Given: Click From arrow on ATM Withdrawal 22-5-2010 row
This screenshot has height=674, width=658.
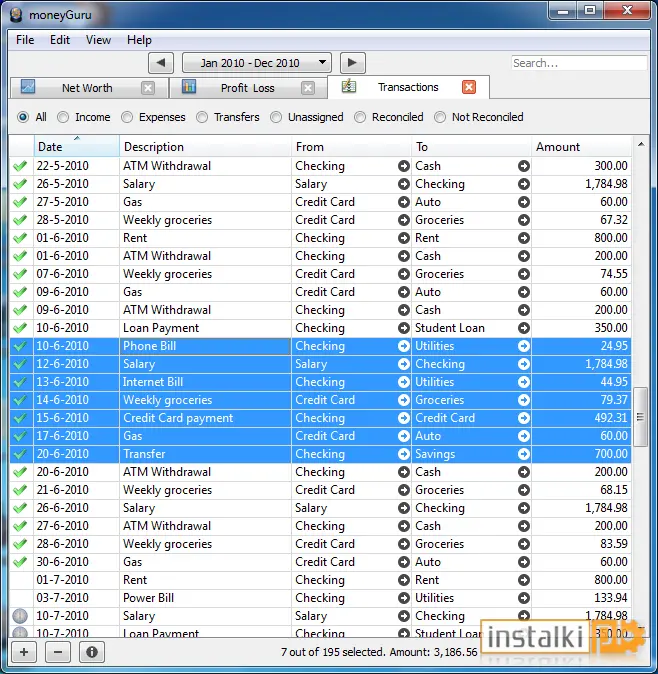Looking at the screenshot, I should tap(404, 166).
